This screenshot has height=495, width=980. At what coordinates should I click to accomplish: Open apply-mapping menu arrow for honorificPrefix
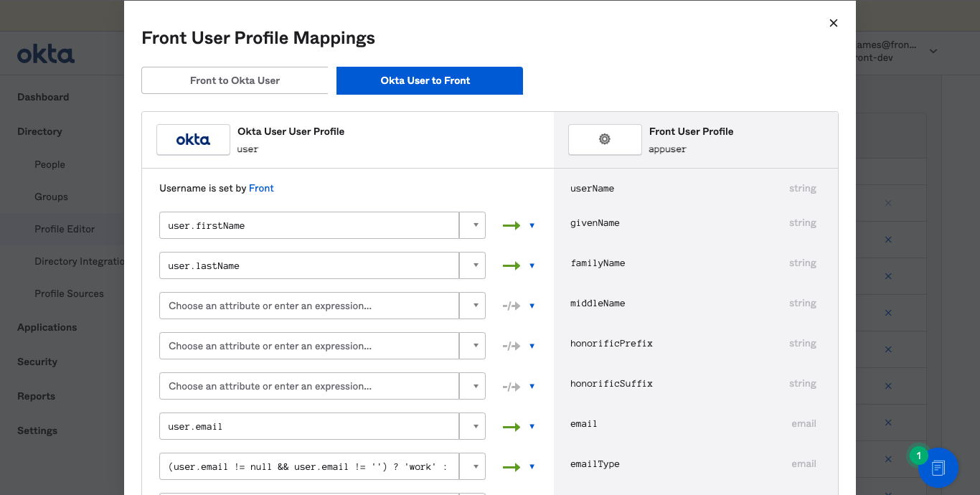[x=532, y=346]
